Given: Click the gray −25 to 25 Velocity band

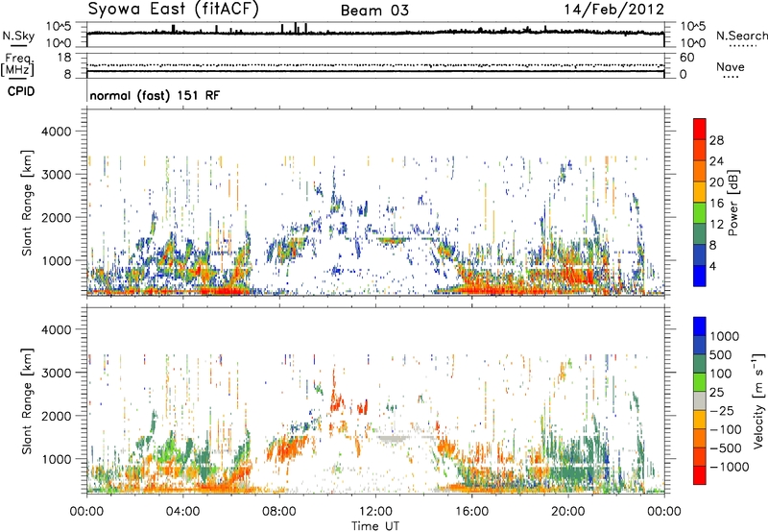Looking at the screenshot, I should coord(700,401).
